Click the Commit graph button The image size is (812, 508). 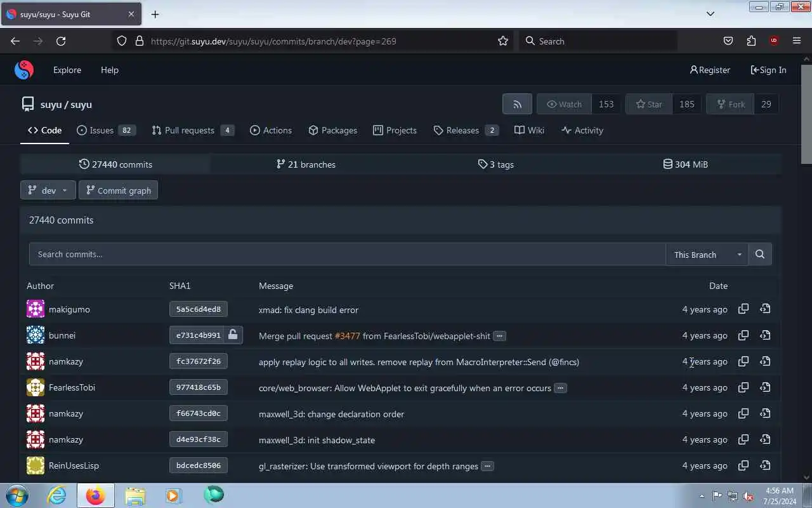coord(118,190)
